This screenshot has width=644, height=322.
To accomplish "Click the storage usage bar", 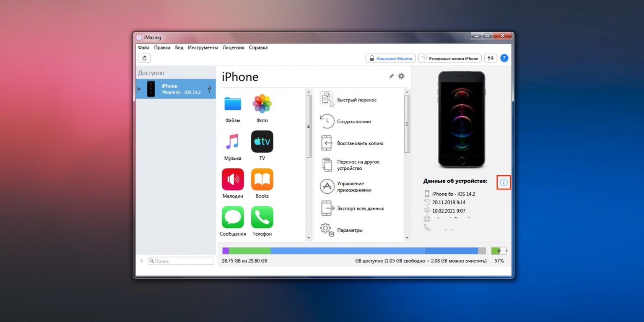I will [354, 251].
